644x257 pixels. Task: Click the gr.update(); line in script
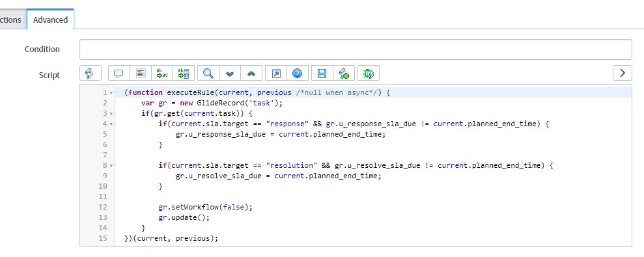click(184, 217)
